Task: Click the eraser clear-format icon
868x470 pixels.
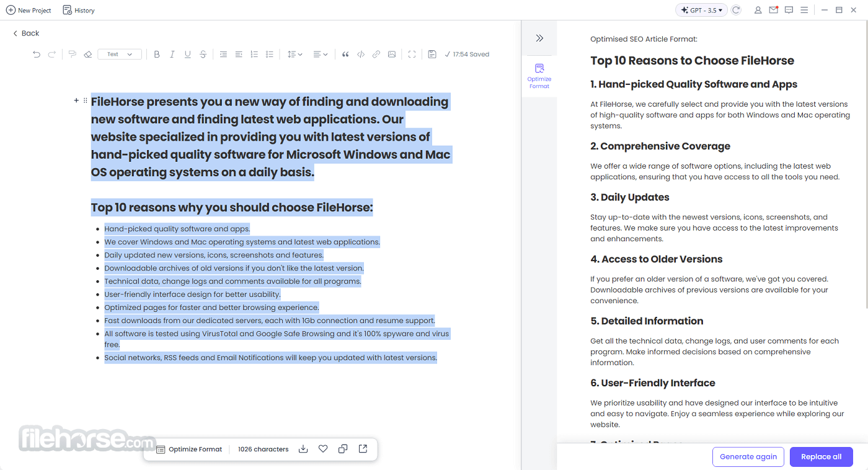Action: (87, 55)
